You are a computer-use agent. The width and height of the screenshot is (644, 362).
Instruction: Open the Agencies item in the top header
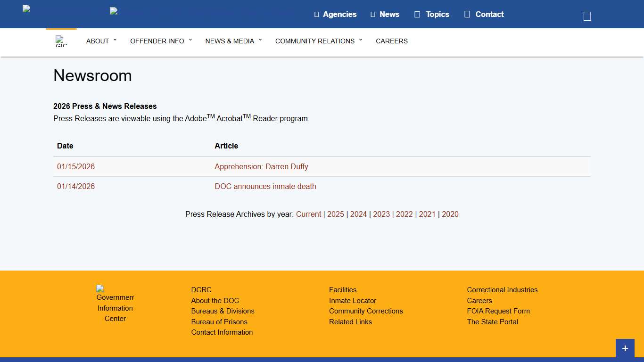[335, 14]
